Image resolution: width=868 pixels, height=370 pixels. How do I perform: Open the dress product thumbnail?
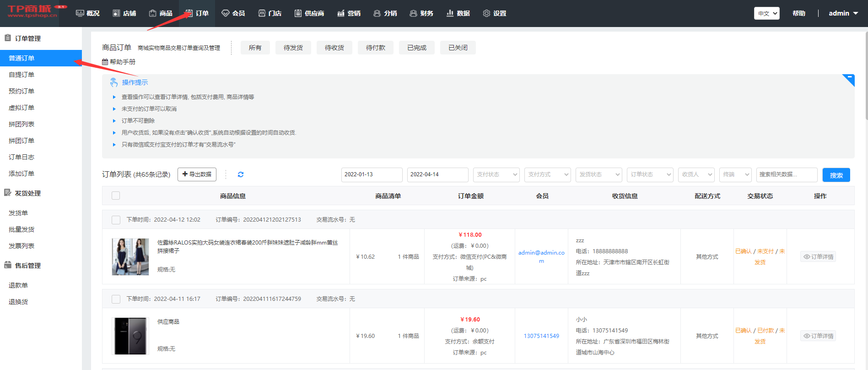click(x=130, y=256)
